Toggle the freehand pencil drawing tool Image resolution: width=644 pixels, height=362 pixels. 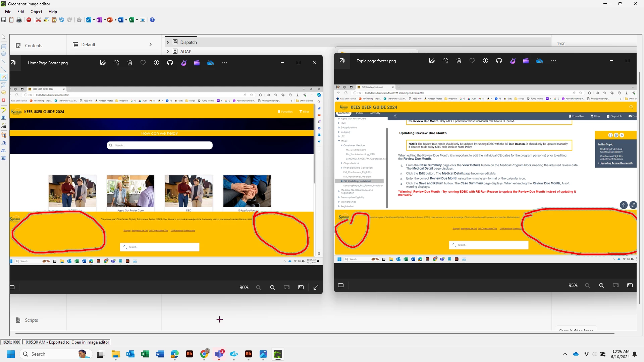(x=4, y=77)
